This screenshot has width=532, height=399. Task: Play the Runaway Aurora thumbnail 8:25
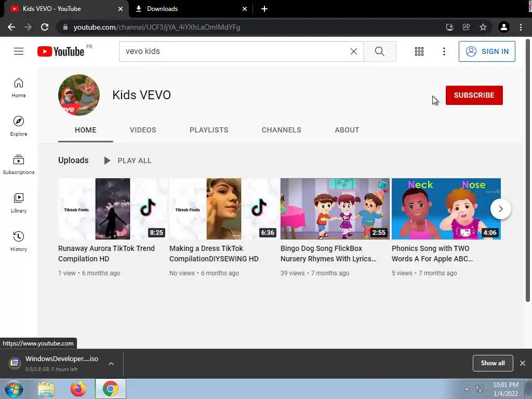click(113, 209)
